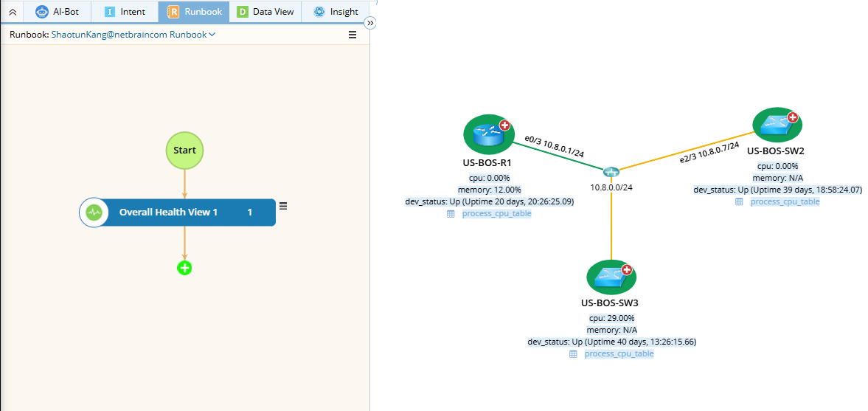Viewport: 868px width, 411px height.
Task: Click the Insight brain icon
Action: (319, 12)
